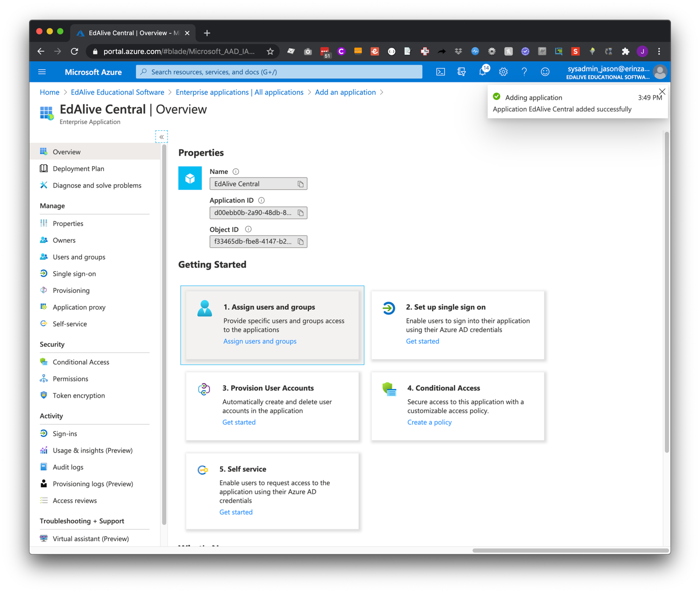Click the Microsoft Azure logo text
Screen dimensions: 700x593
[x=94, y=72]
